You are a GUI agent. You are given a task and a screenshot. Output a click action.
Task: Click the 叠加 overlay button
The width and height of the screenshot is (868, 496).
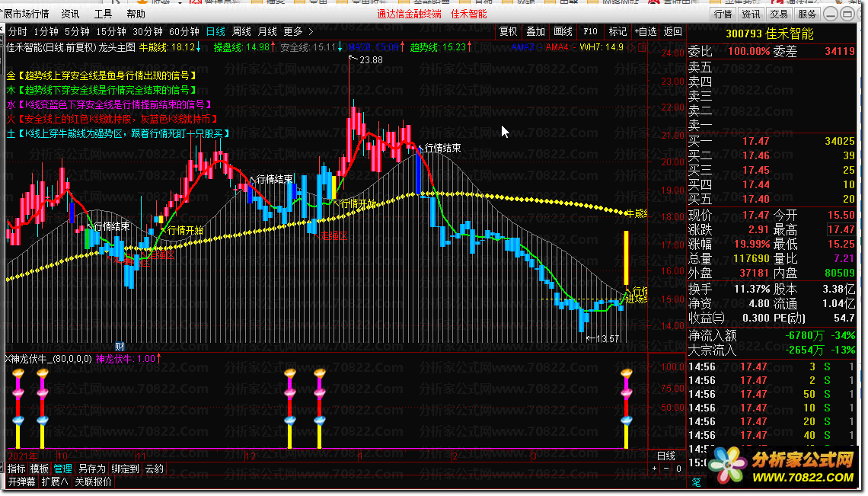535,31
